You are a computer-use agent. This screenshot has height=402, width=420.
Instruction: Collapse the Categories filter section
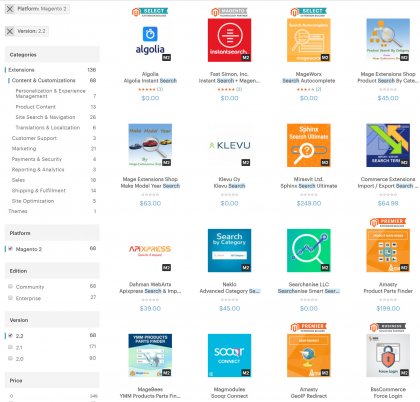[x=52, y=55]
